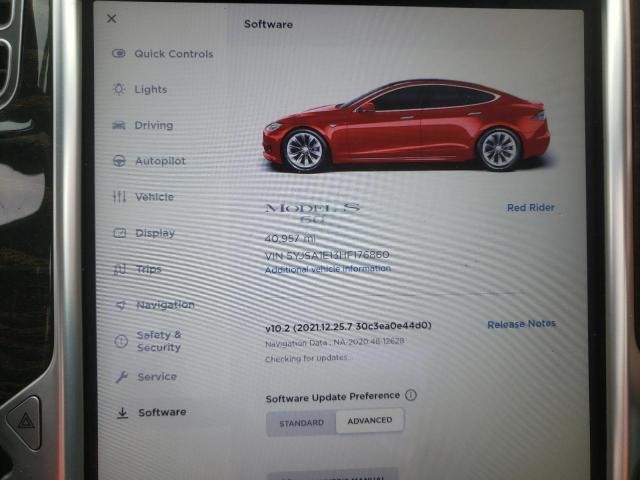
Task: Close the settings panel with X
Action: click(x=111, y=18)
